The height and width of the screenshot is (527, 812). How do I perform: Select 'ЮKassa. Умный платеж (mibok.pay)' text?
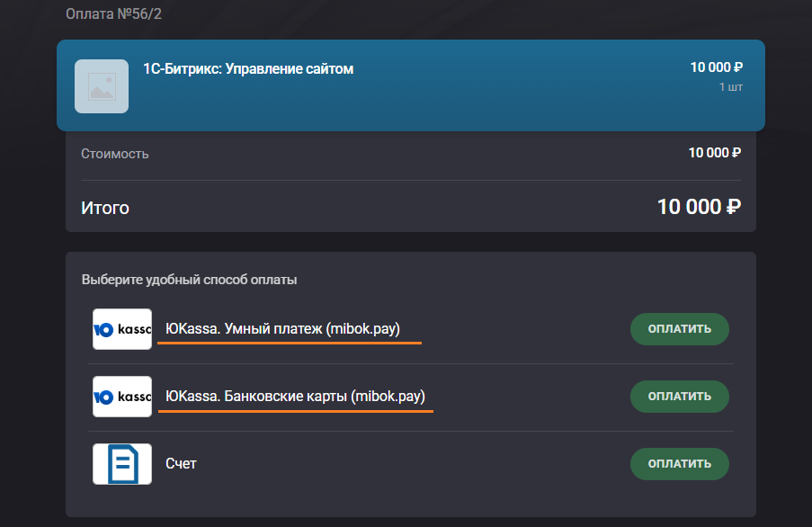(282, 329)
